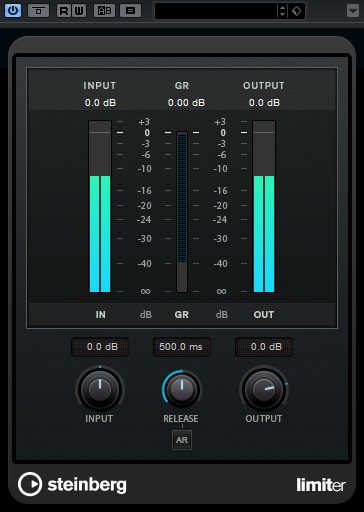Click the input level meter
Image resolution: width=364 pixels, height=512 pixels.
click(x=100, y=207)
